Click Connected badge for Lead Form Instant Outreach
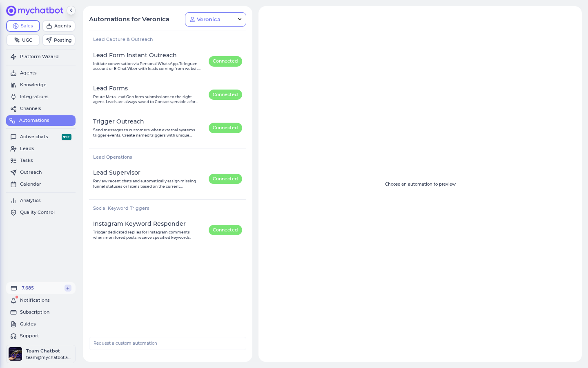588x368 pixels. coord(225,61)
